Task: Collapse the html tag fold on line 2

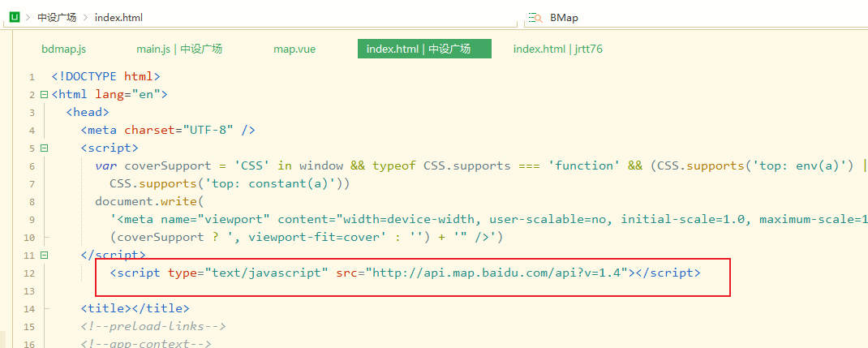Action: (45, 95)
